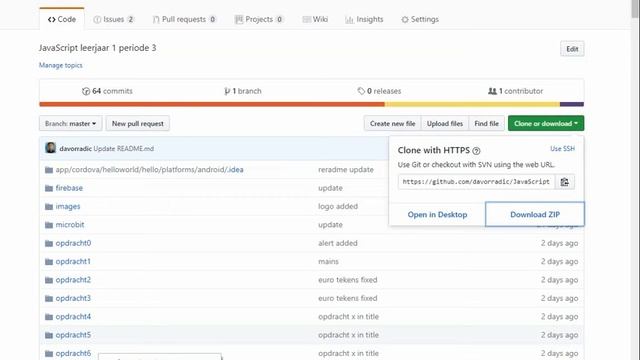Click the releases tag icon
The height and width of the screenshot is (360, 640).
[x=361, y=91]
